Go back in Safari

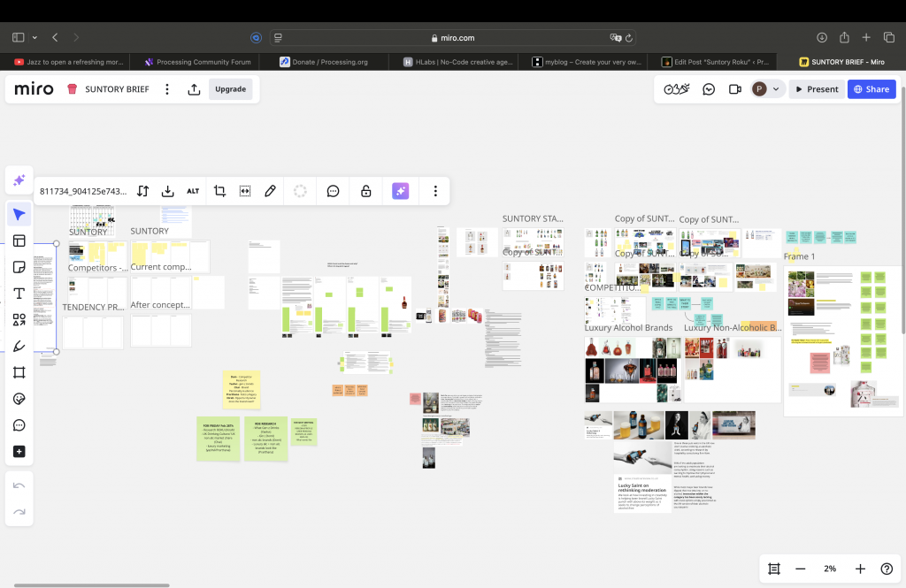coord(55,37)
